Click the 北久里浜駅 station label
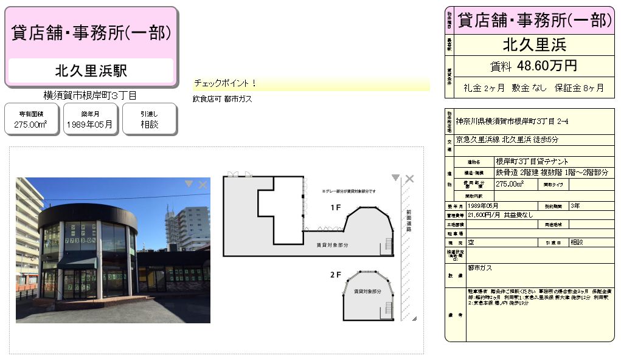Image resolution: width=621 pixels, height=364 pixels. coord(91,71)
